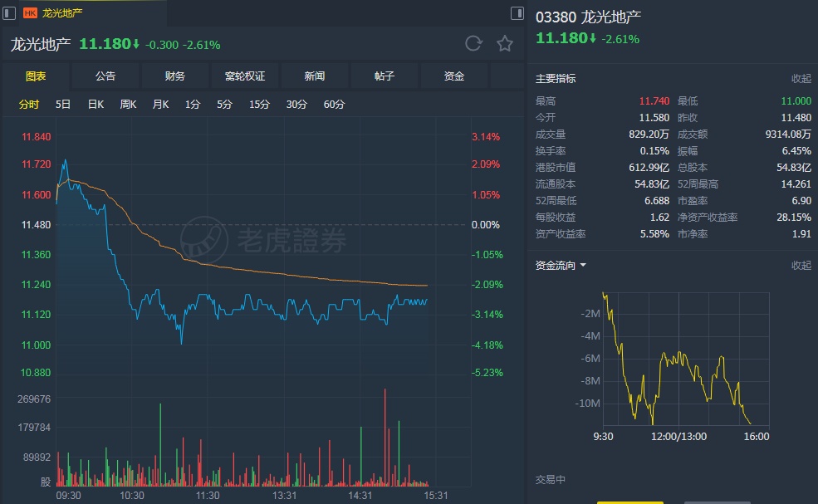Click the 净资产收益率 value 28.15%
The image size is (818, 504).
point(794,218)
